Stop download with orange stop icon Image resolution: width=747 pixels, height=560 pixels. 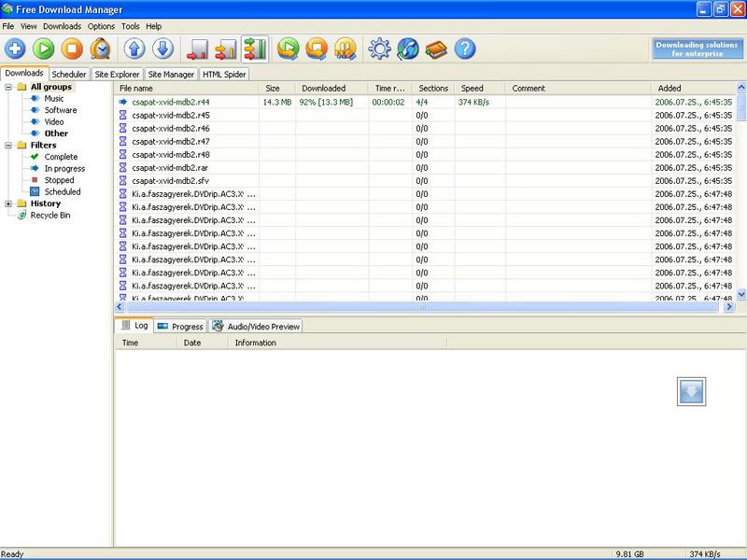coord(72,49)
